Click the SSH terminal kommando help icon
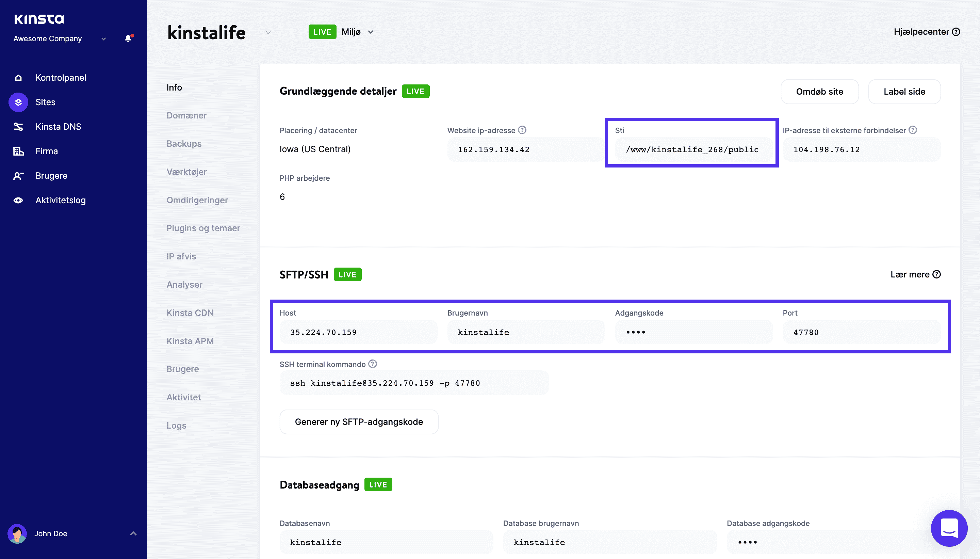The image size is (980, 559). (x=372, y=364)
